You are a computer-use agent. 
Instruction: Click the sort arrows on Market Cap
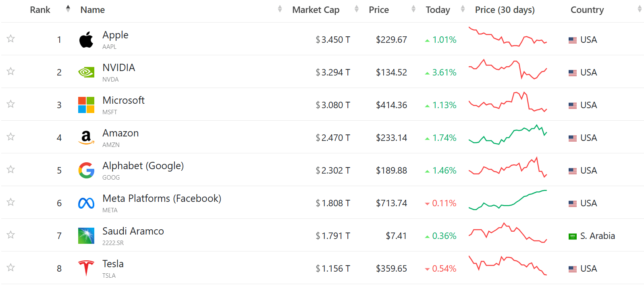(356, 9)
